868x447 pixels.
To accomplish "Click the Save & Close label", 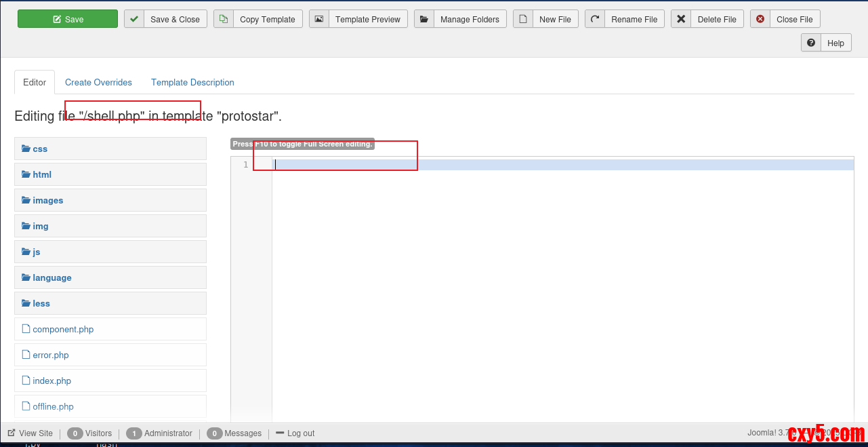I will point(175,19).
